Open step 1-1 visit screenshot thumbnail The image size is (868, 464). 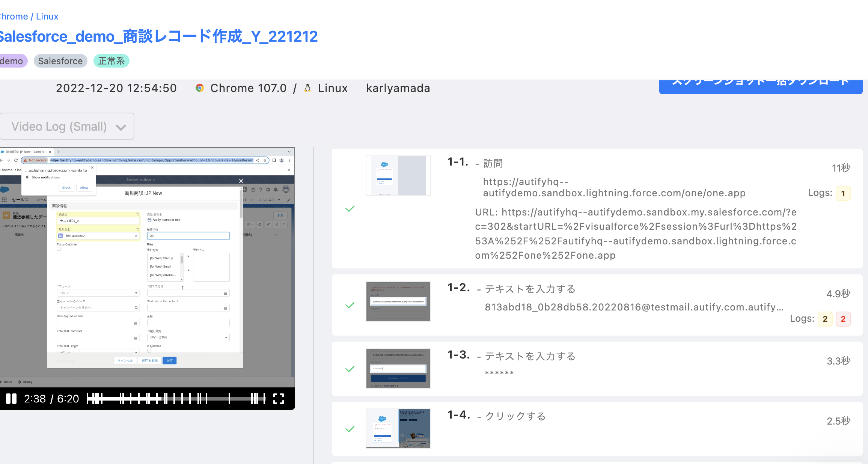point(398,176)
